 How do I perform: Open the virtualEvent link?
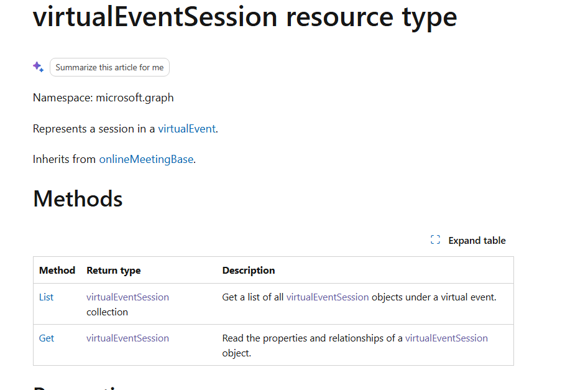click(186, 129)
